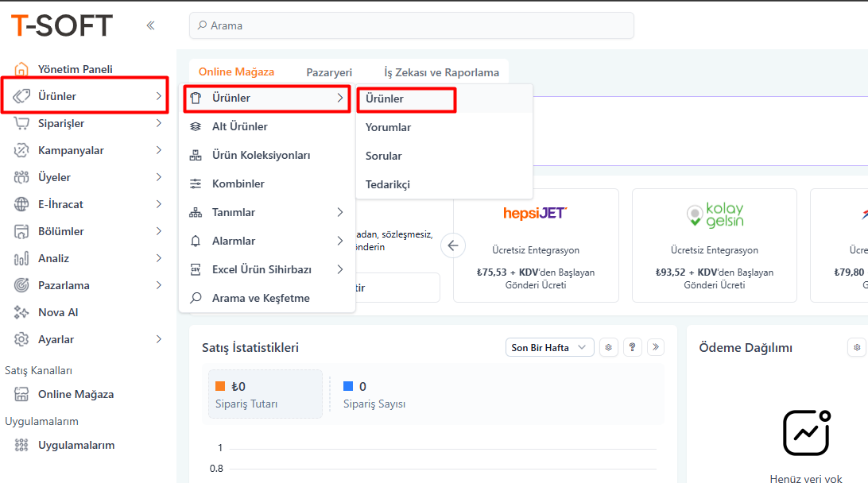Expand Kampanyalar in the sidebar
The width and height of the screenshot is (868, 483).
tap(158, 150)
